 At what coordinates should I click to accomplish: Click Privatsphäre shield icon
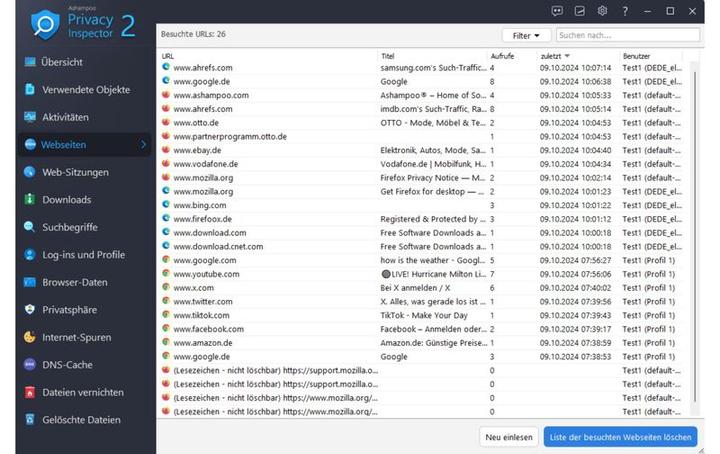pos(30,310)
